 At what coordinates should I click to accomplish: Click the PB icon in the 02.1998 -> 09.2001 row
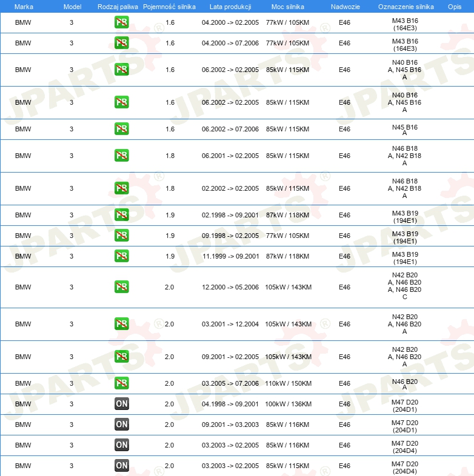point(122,215)
